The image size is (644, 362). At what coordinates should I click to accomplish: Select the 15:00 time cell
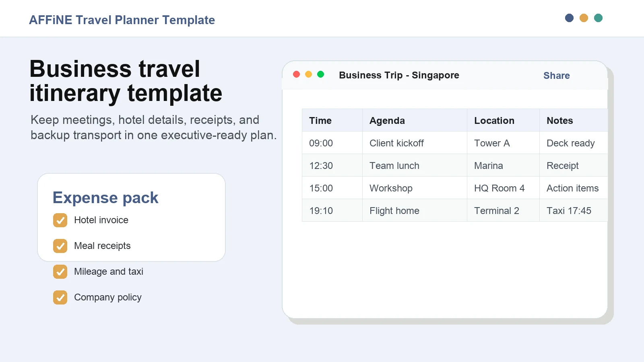tap(332, 188)
